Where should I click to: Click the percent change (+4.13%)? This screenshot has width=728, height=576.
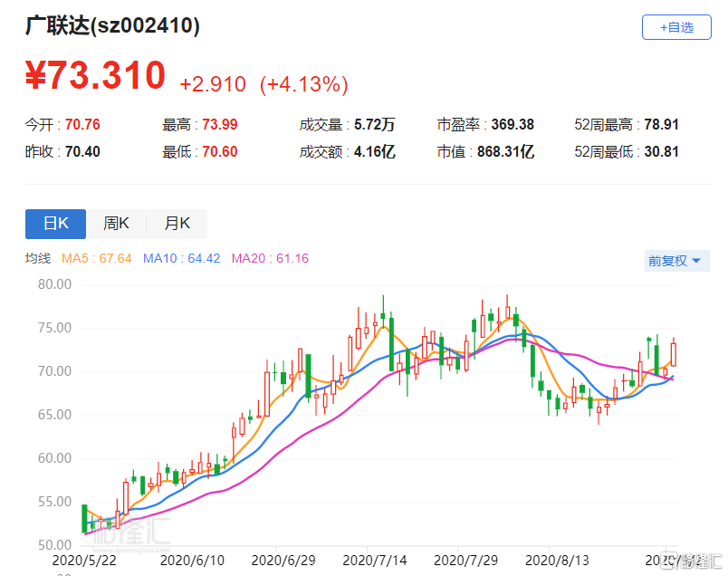click(x=304, y=84)
